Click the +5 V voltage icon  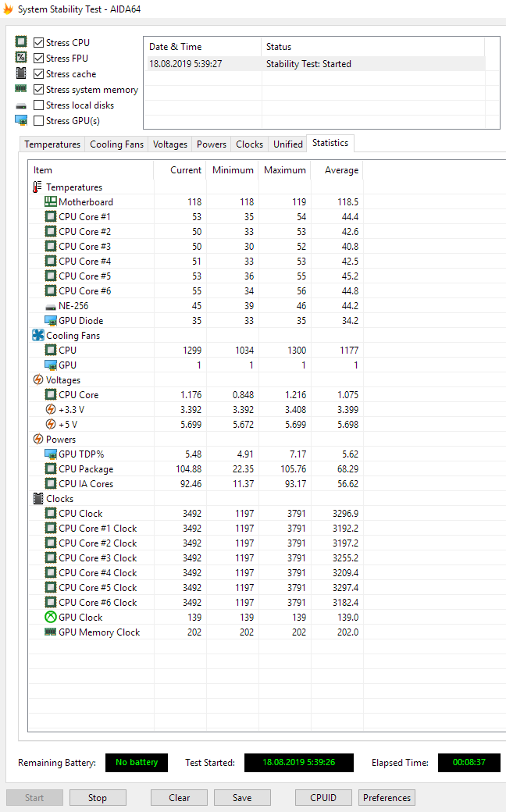[50, 424]
